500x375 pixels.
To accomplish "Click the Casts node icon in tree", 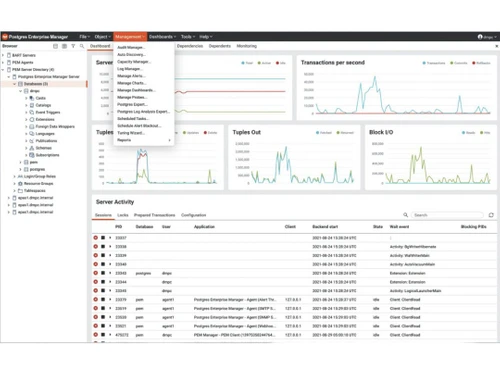I will coord(32,98).
